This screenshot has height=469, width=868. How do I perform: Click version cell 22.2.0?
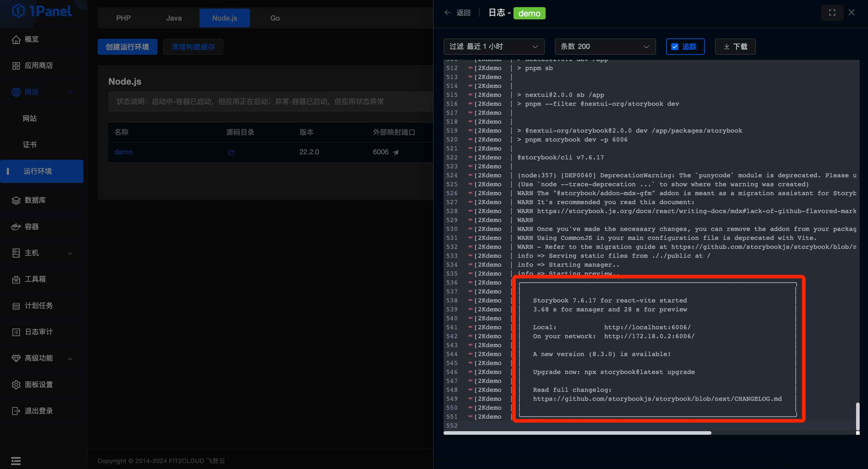point(309,152)
